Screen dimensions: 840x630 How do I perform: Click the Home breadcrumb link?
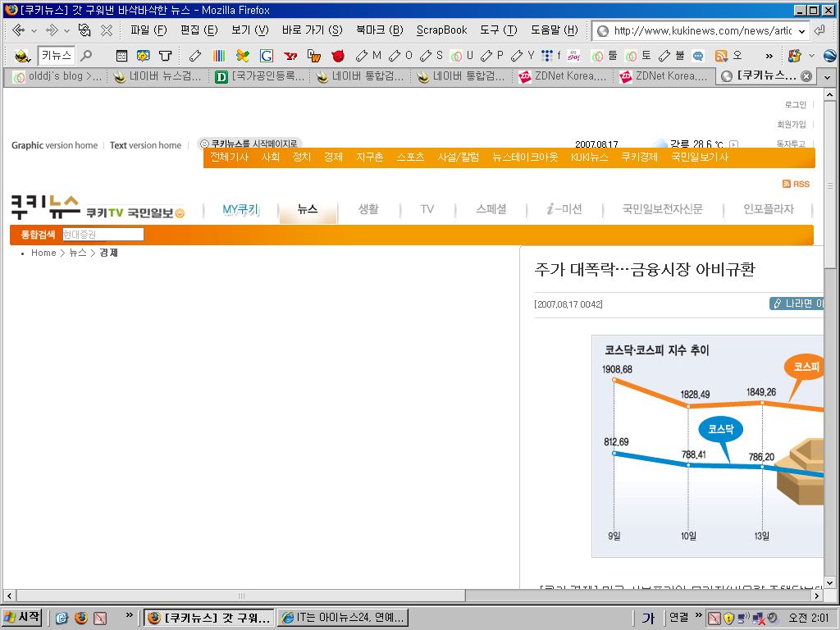click(43, 253)
